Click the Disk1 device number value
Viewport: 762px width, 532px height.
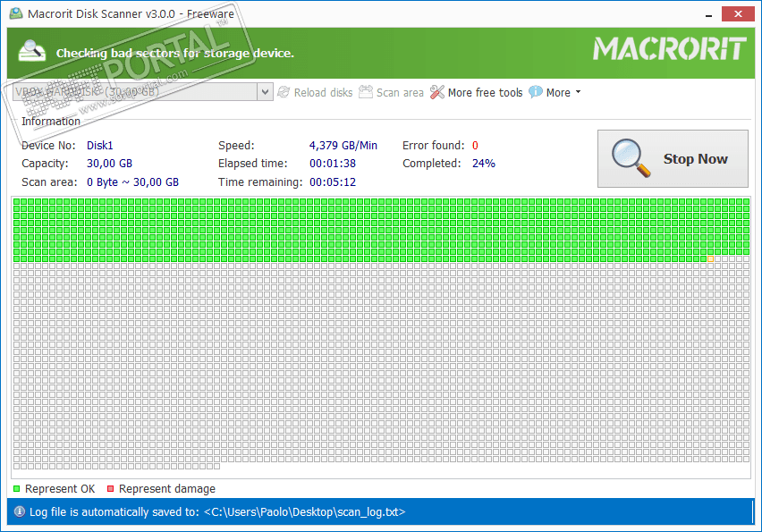point(99,145)
